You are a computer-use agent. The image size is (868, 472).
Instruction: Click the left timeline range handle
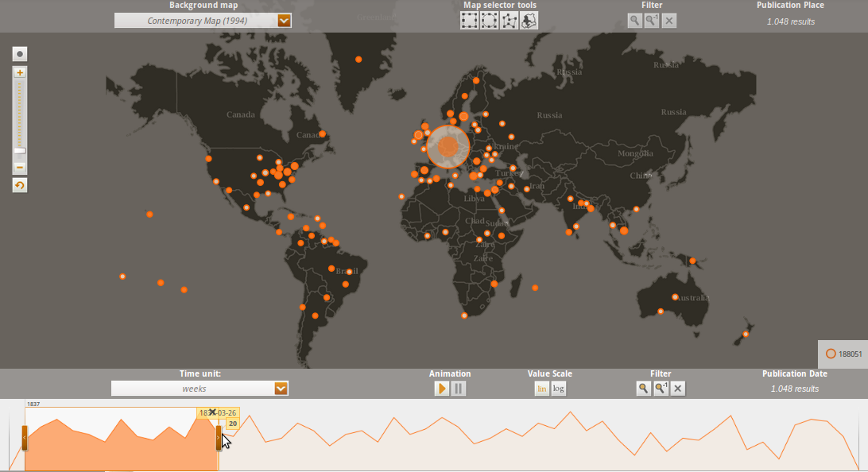point(25,438)
